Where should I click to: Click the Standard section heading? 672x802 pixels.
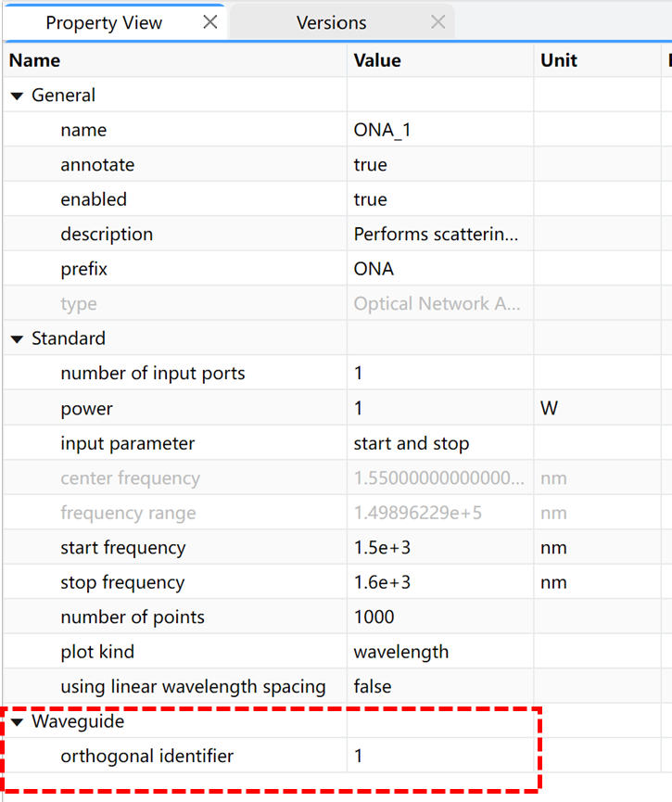pyautogui.click(x=69, y=338)
